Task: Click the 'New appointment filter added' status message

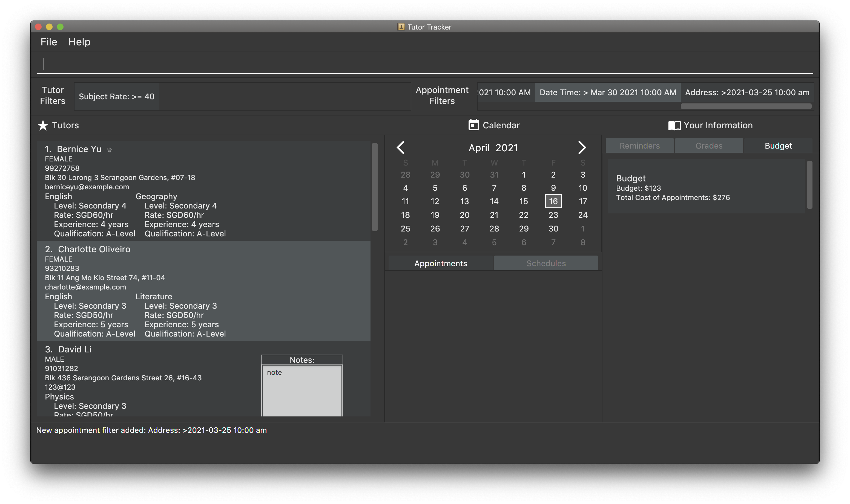Action: tap(151, 430)
